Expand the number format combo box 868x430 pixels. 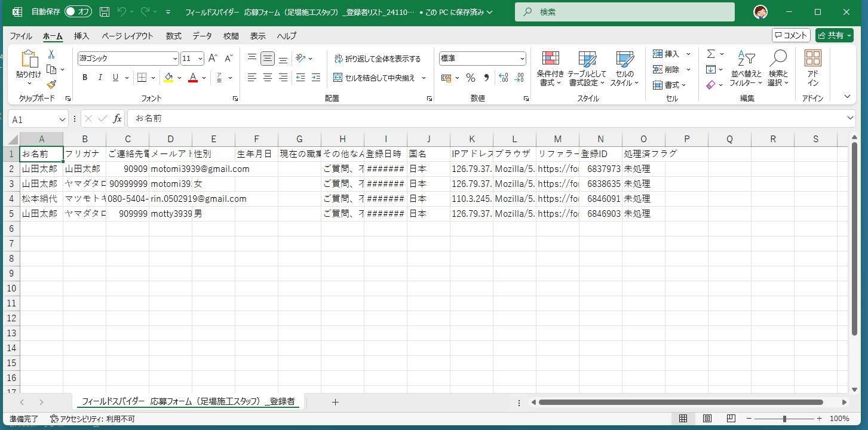point(522,59)
